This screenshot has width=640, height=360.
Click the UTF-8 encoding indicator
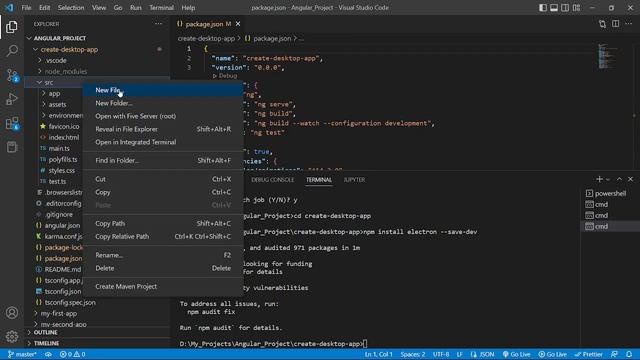pyautogui.click(x=441, y=354)
